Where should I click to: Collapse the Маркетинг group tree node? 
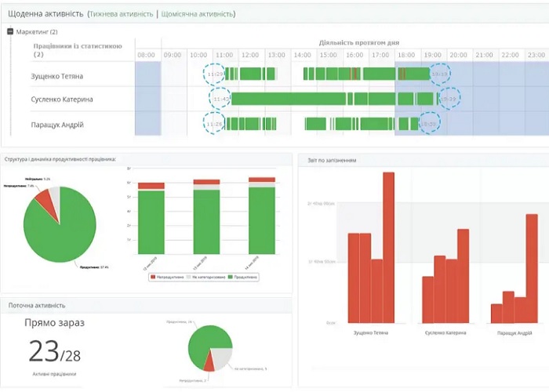coord(10,32)
